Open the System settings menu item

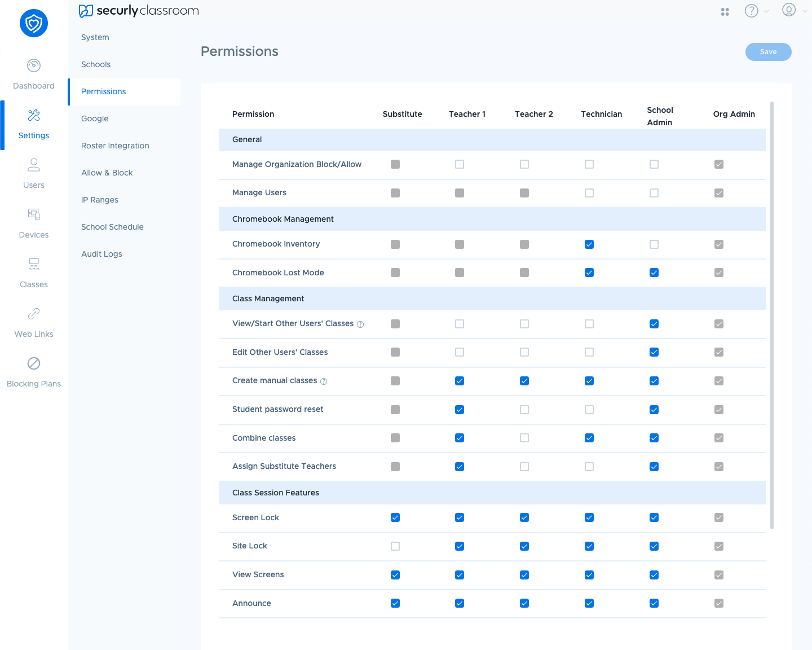click(x=124, y=37)
